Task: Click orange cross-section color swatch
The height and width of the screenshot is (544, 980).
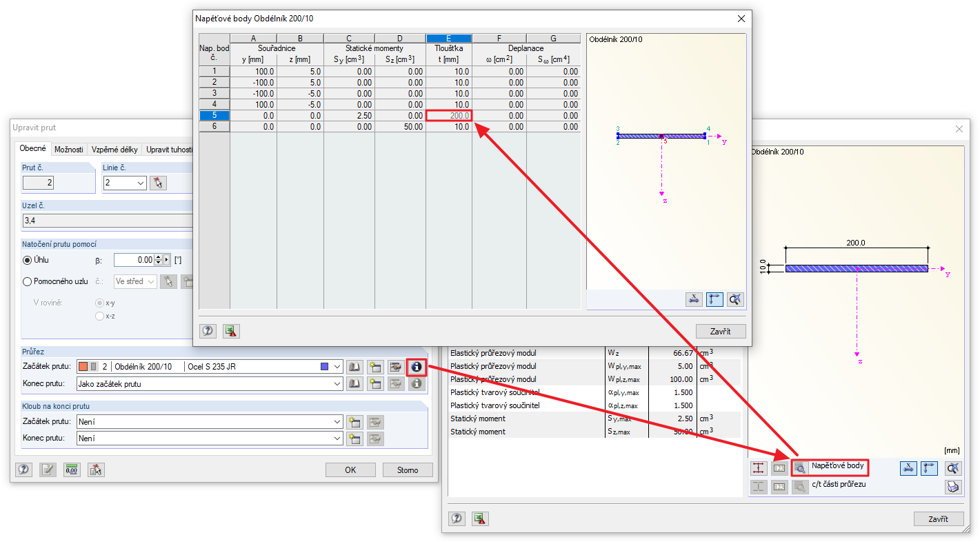Action: 84,367
